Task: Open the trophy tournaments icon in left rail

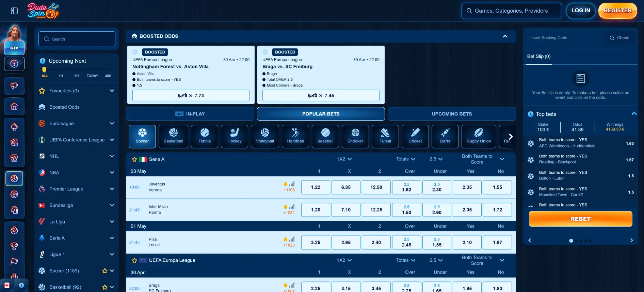Action: [x=14, y=246]
